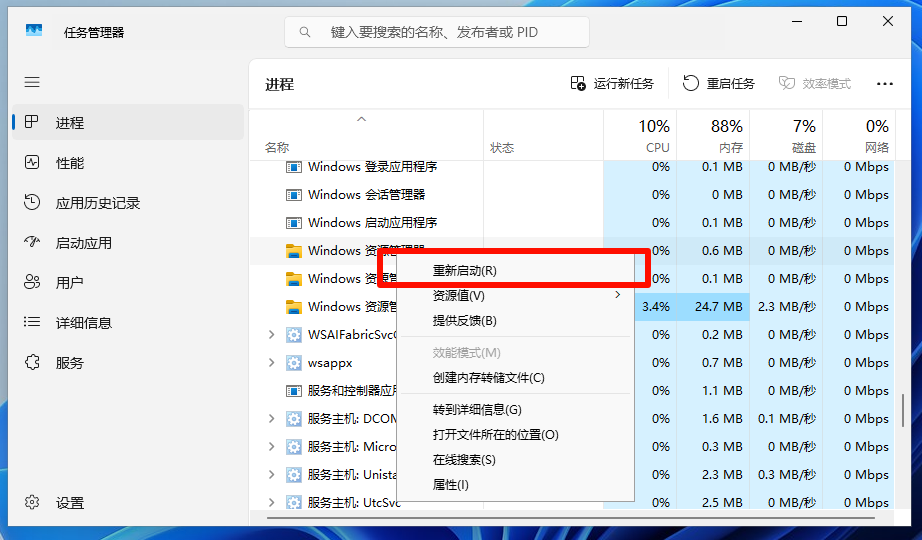This screenshot has width=922, height=540.
Task: Choose Search online (在线搜索(S))
Action: pos(516,459)
